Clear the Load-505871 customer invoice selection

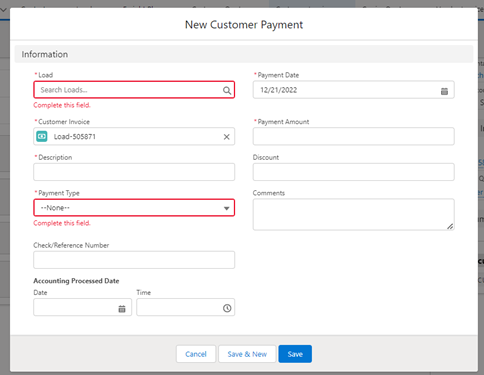pyautogui.click(x=226, y=137)
